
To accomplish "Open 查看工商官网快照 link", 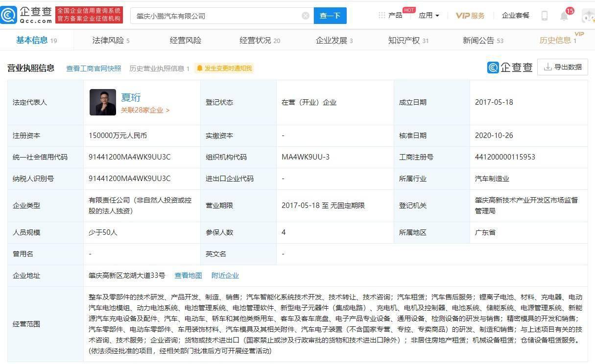I will [x=94, y=68].
